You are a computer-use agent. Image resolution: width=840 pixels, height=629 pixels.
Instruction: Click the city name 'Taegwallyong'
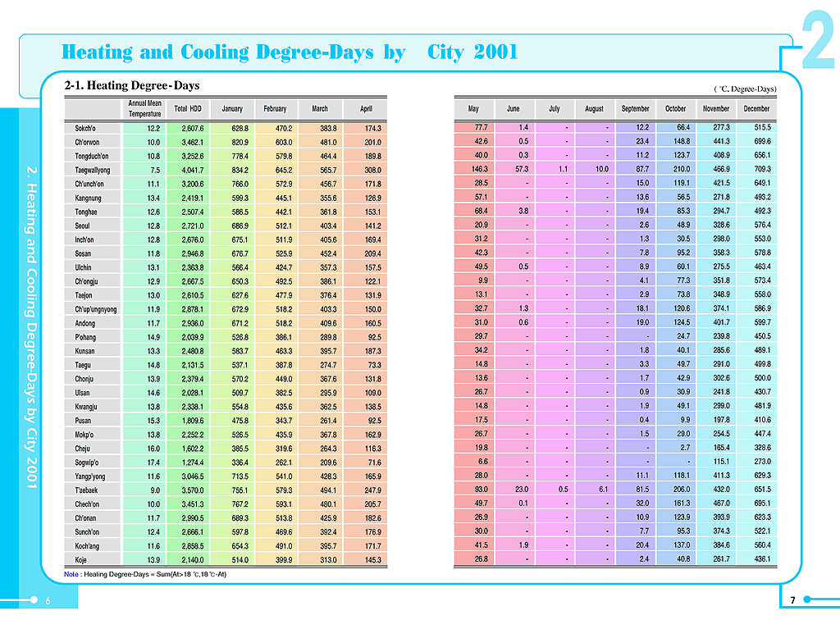point(92,171)
